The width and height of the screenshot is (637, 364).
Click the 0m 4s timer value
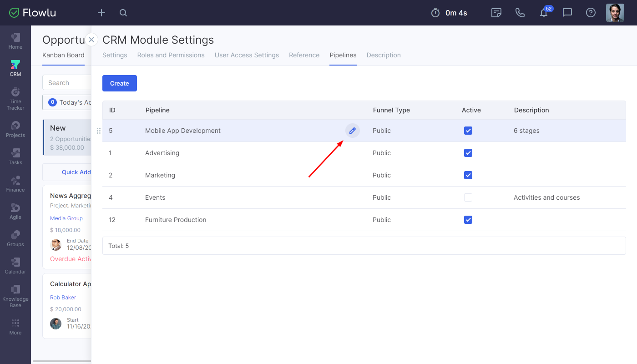pos(456,13)
